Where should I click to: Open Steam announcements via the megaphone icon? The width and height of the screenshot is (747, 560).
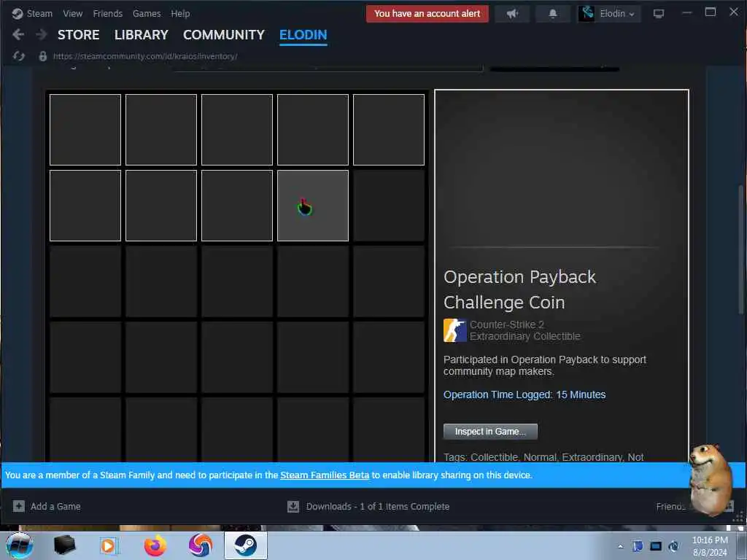click(512, 14)
